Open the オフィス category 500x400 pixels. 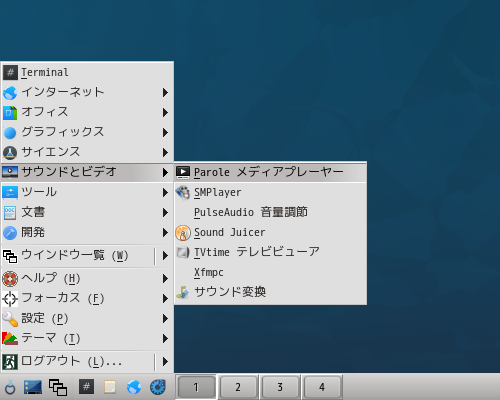coord(87,112)
